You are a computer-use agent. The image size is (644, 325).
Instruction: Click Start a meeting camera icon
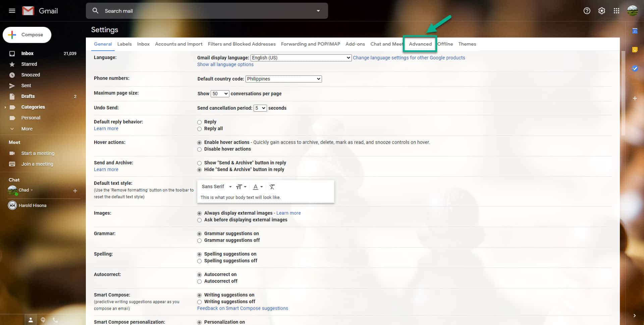pyautogui.click(x=12, y=153)
